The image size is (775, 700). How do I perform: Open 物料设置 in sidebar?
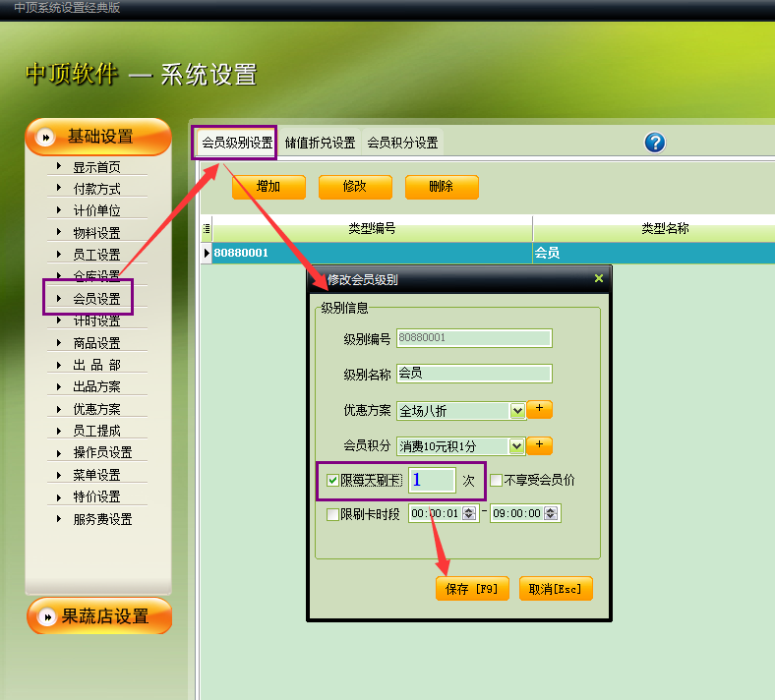click(x=96, y=233)
